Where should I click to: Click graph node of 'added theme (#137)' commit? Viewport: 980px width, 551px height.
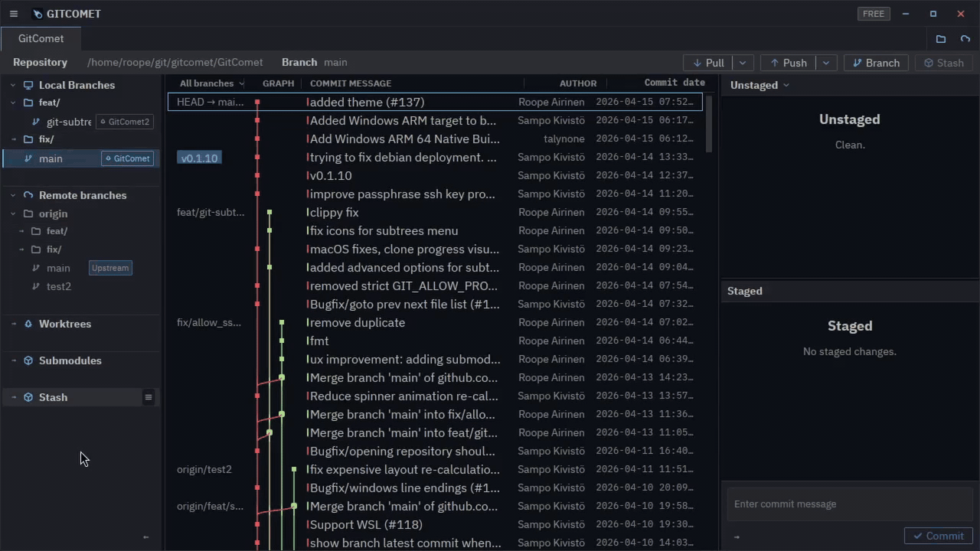257,102
